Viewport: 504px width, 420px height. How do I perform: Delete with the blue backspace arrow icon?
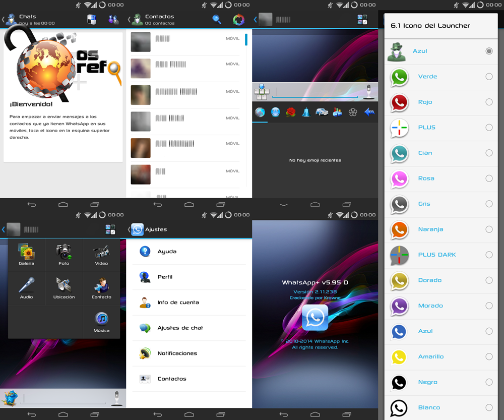pos(369,112)
